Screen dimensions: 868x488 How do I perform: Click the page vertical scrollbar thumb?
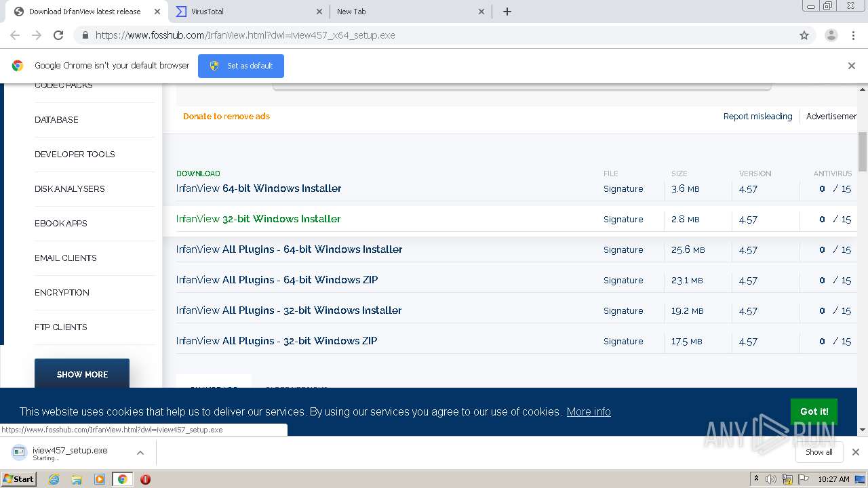pos(863,151)
